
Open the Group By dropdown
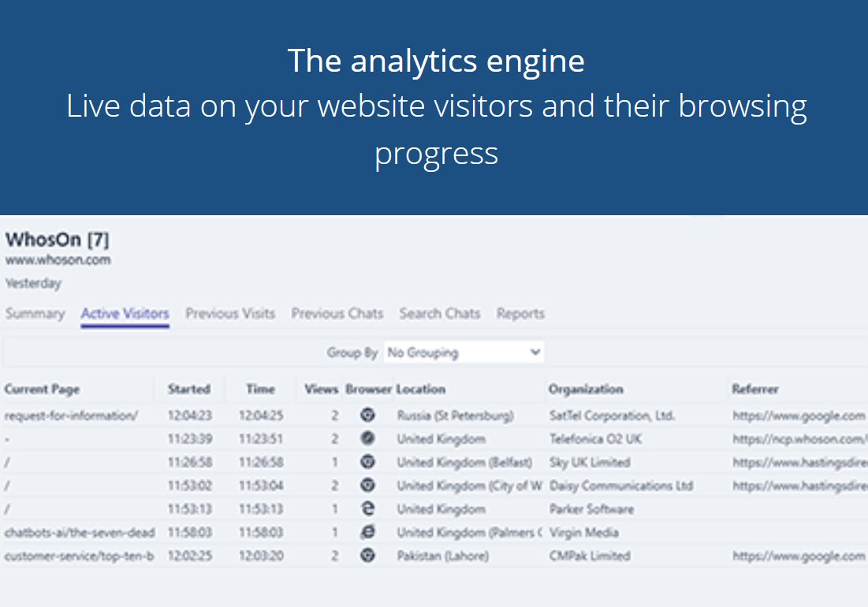(x=464, y=352)
